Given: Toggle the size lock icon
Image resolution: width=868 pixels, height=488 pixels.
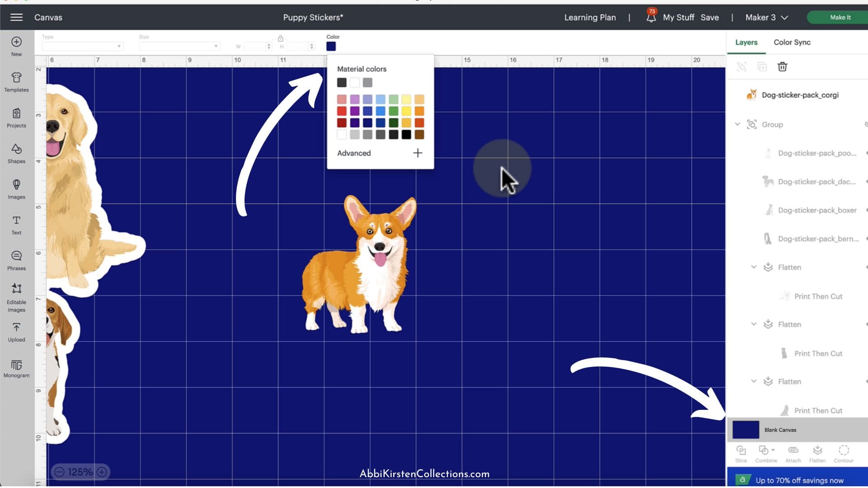Looking at the screenshot, I should [280, 38].
